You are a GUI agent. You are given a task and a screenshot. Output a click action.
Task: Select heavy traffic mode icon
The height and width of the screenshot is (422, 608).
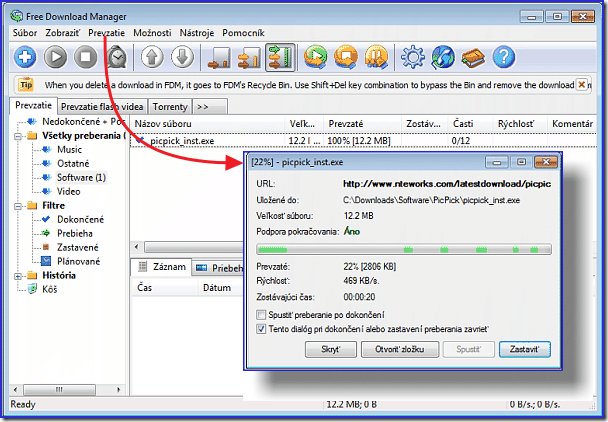[x=280, y=57]
